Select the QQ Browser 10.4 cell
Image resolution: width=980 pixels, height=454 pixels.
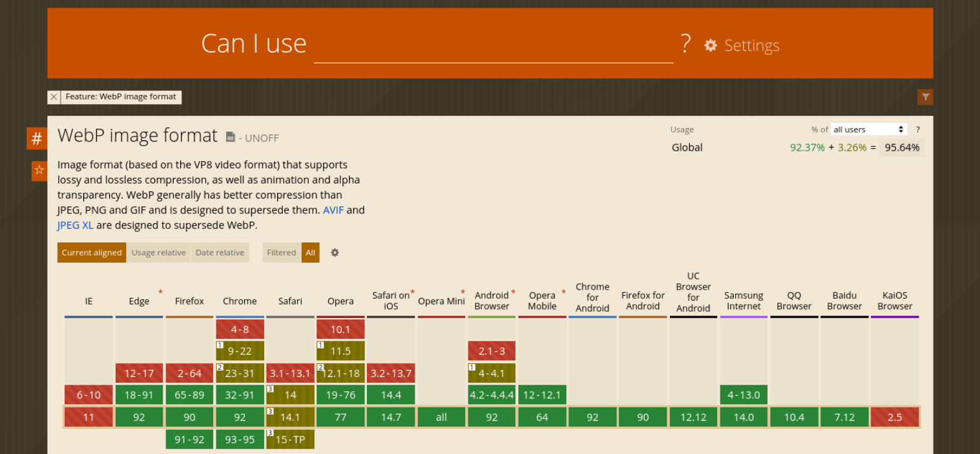pyautogui.click(x=794, y=417)
